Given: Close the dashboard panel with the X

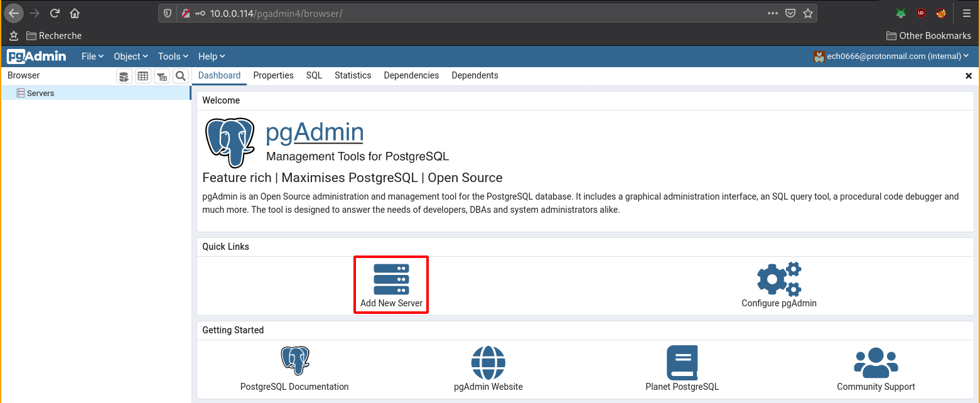Looking at the screenshot, I should point(969,75).
